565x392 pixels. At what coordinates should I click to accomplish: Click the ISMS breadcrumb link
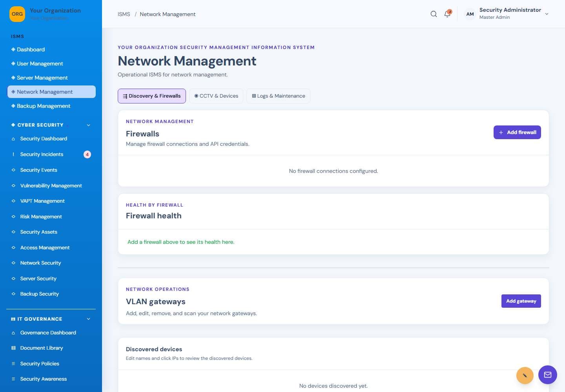pyautogui.click(x=124, y=14)
